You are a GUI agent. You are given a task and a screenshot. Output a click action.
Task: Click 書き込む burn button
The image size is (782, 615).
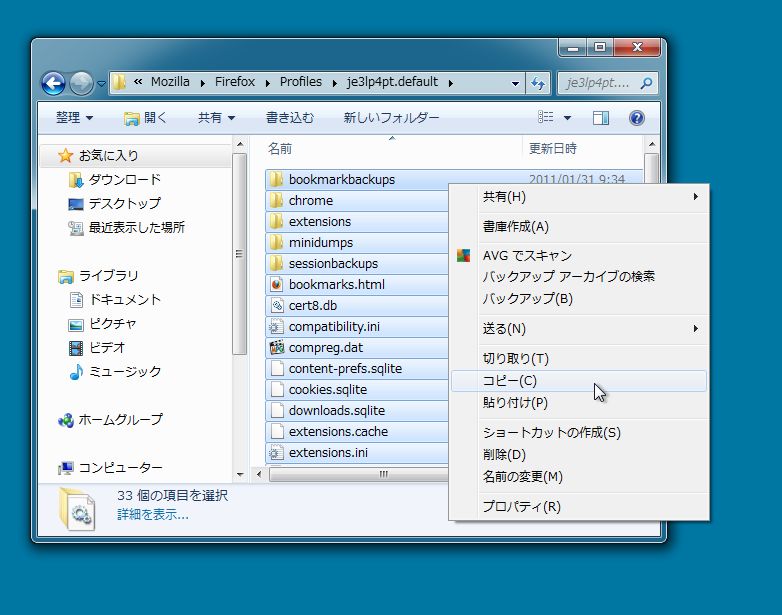[290, 118]
